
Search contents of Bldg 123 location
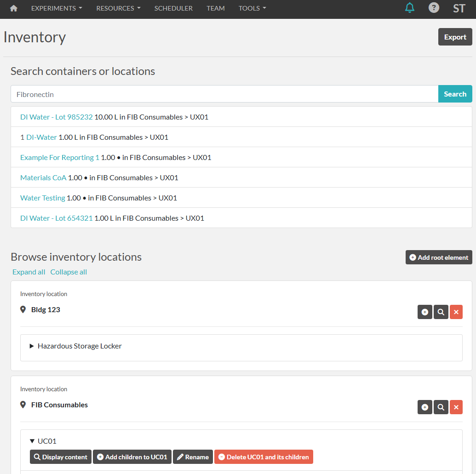(441, 312)
